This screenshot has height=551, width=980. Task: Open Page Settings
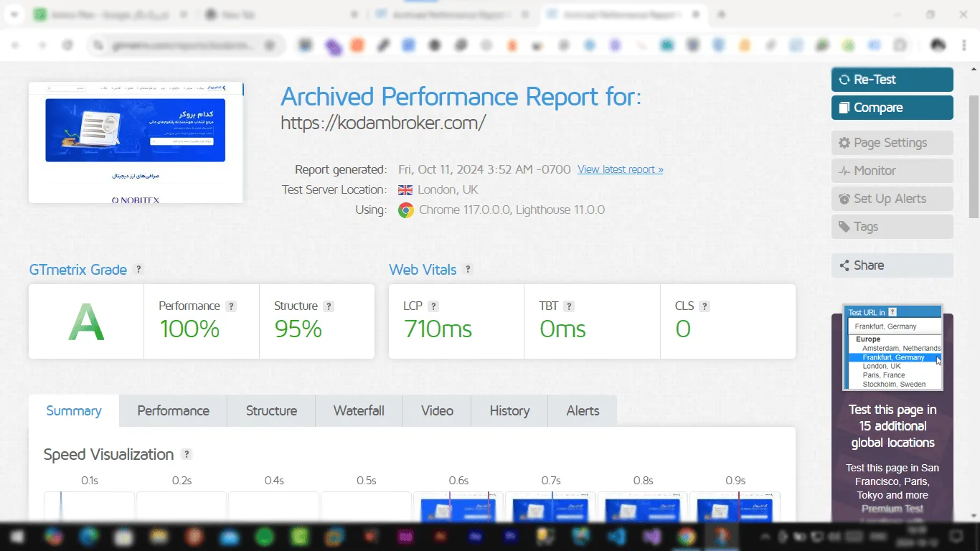(892, 143)
